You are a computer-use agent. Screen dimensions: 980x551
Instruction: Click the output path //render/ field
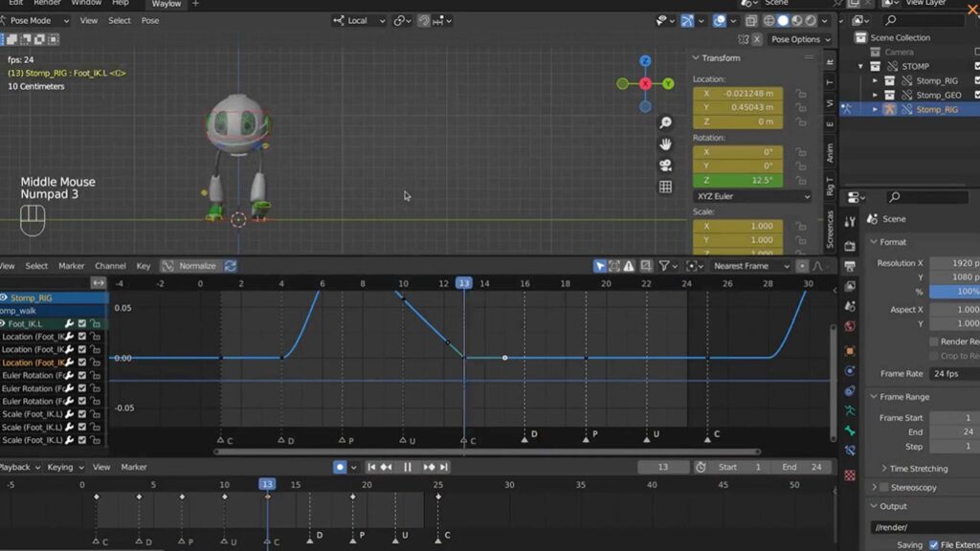coord(925,527)
